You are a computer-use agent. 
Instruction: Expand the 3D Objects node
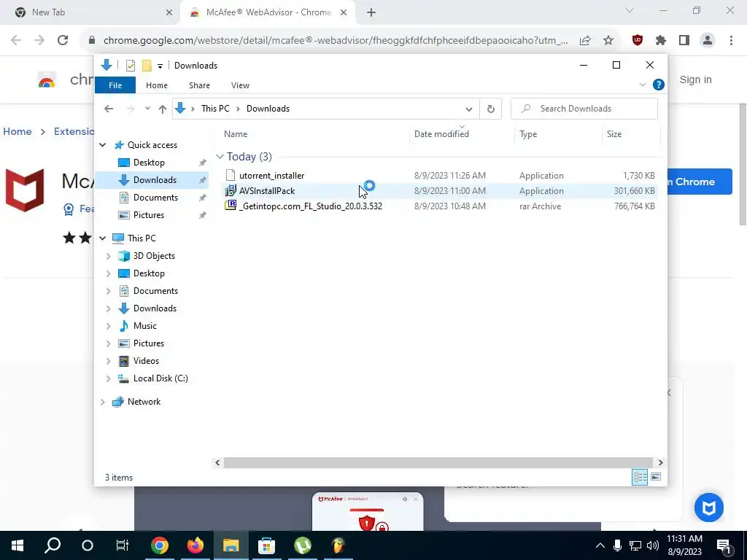[108, 256]
